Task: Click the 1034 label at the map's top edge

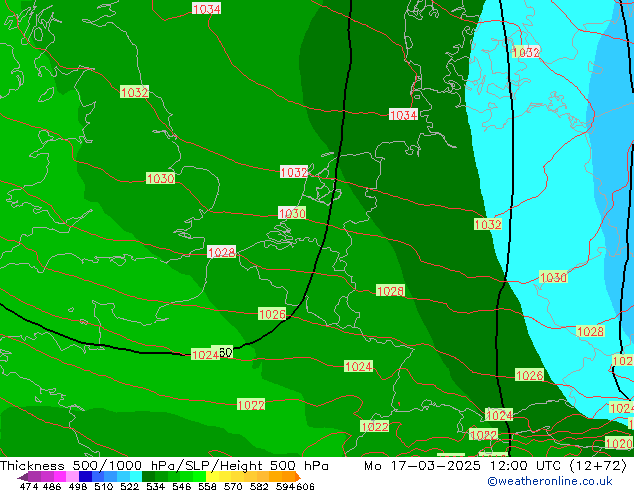Action: coord(206,8)
